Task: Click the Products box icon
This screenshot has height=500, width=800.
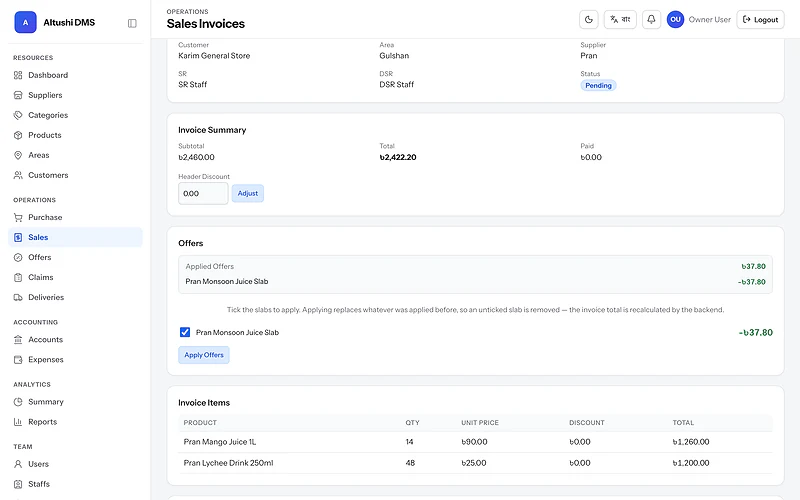Action: (x=18, y=135)
